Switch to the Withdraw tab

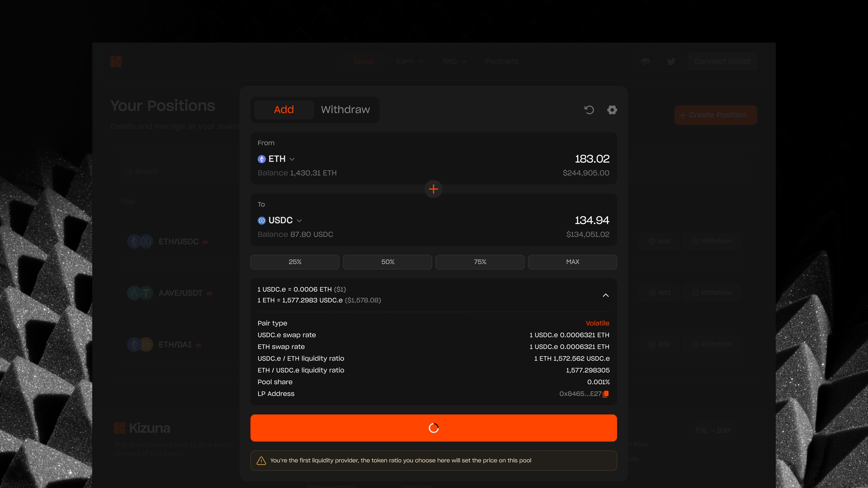345,109
